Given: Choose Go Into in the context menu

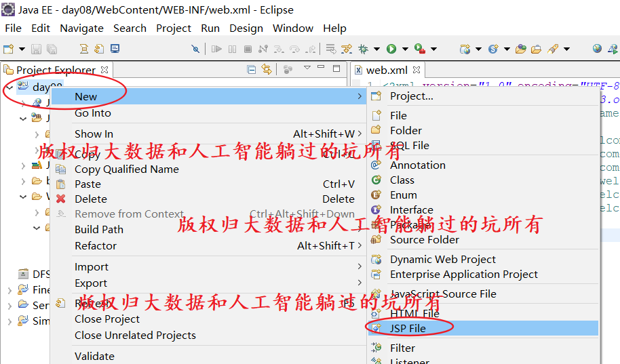Looking at the screenshot, I should pos(208,113).
